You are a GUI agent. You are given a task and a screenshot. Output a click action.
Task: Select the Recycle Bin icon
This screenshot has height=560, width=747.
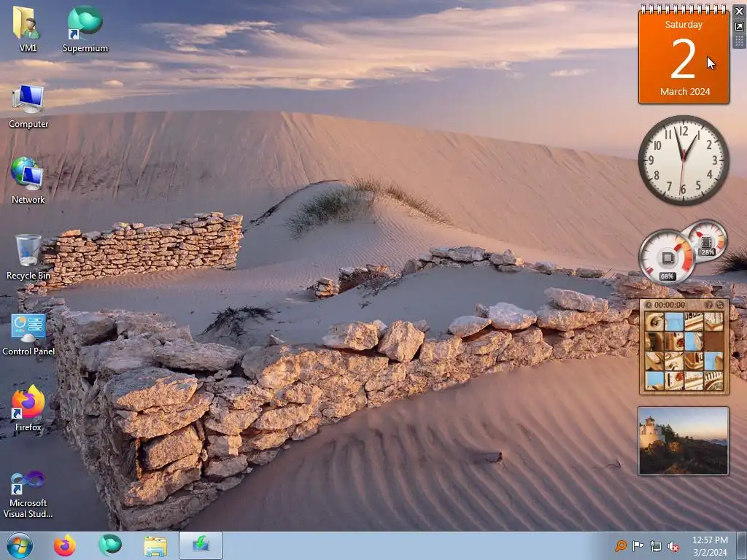coord(28,257)
